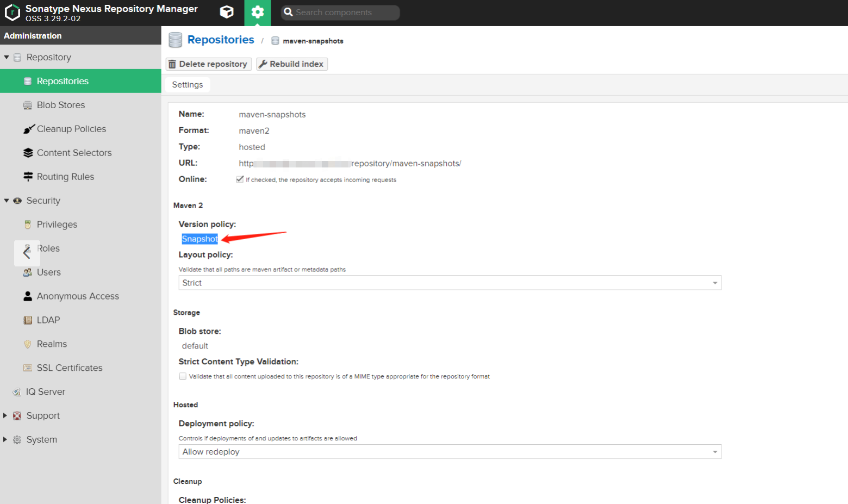This screenshot has height=504, width=848.
Task: Open the administration gear section
Action: click(258, 13)
